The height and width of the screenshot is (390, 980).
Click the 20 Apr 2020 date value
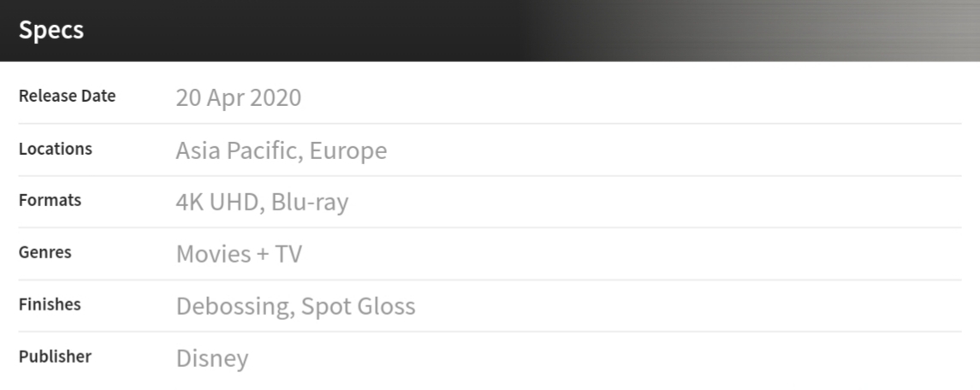point(238,97)
